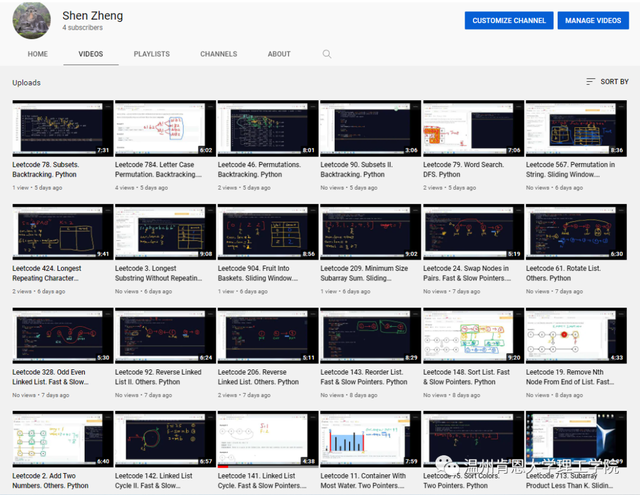This screenshot has height=495, width=640.
Task: Click the Leetcode 142 Linked List Cycle II title
Action: click(x=154, y=480)
